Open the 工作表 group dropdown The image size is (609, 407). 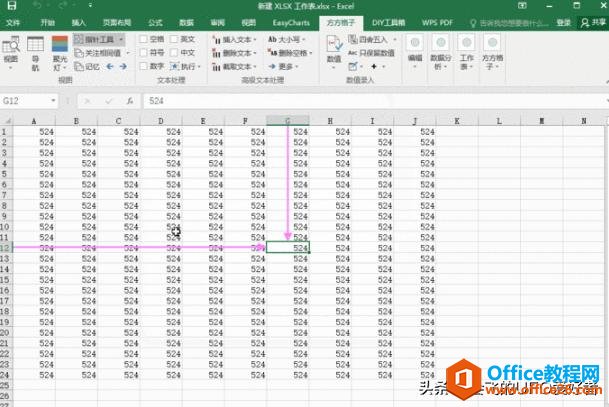[466, 53]
